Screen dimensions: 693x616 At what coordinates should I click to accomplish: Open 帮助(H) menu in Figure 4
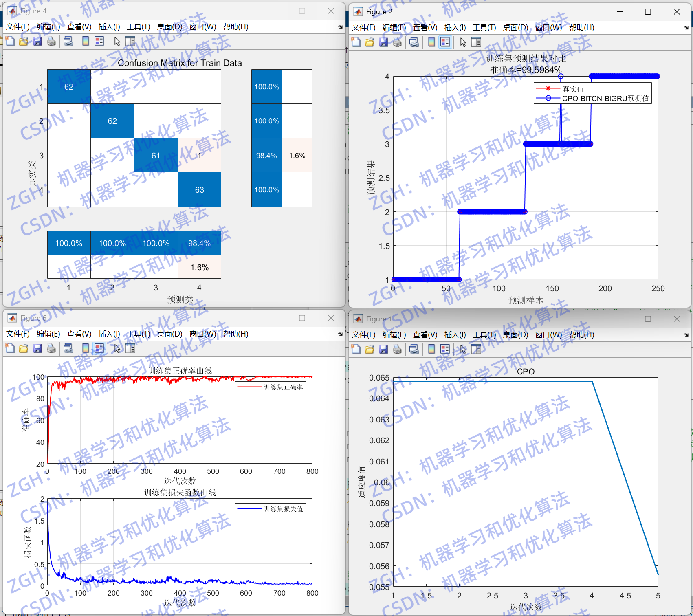[235, 27]
